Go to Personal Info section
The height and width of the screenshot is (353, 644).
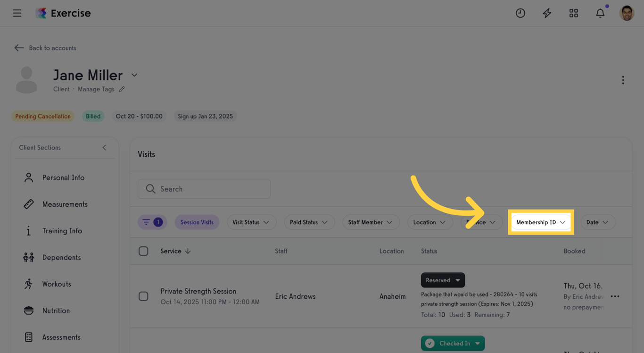[x=28, y=177]
